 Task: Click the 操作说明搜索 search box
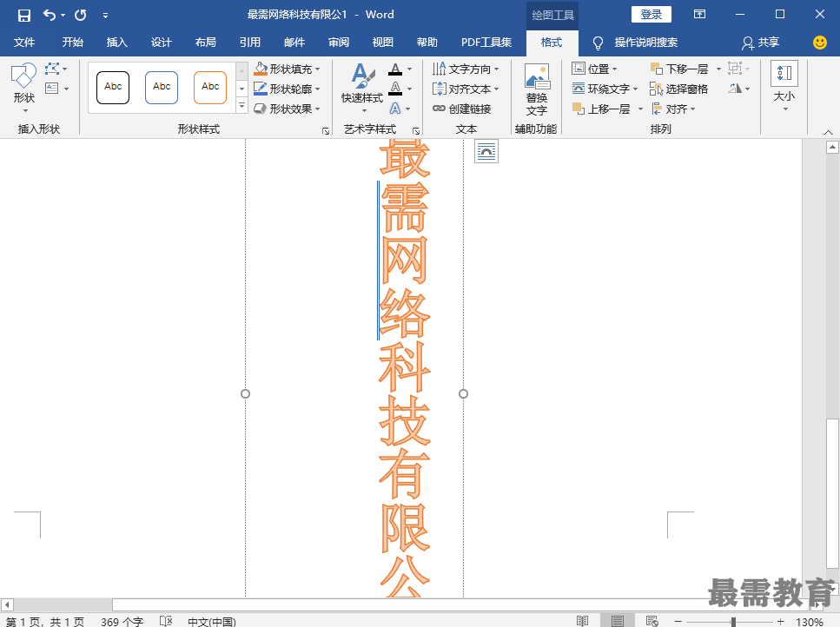(x=645, y=43)
